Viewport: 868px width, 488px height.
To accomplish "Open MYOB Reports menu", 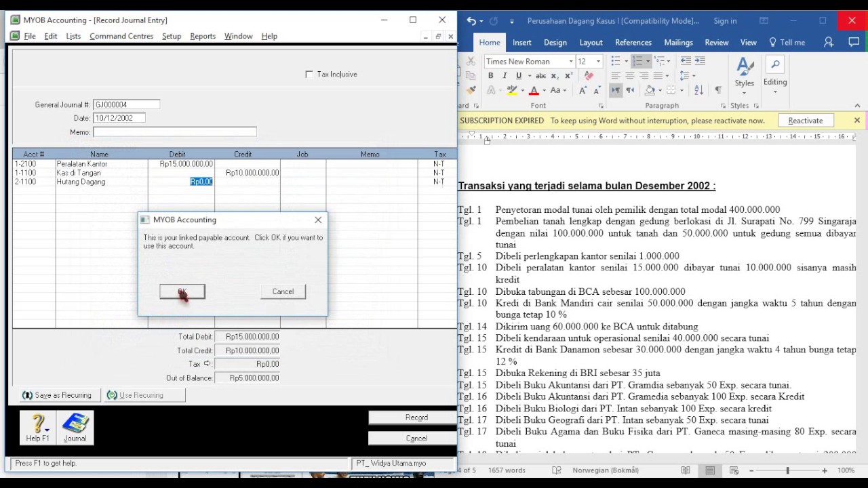I will 203,36.
